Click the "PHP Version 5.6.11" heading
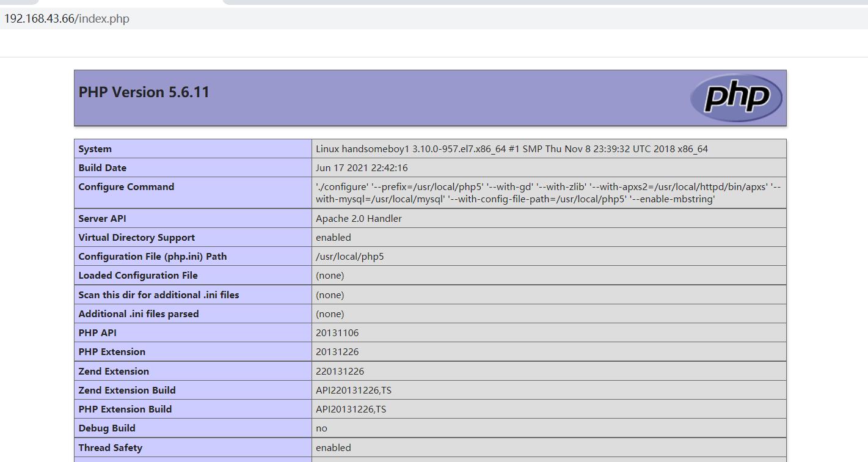Image resolution: width=868 pixels, height=462 pixels. coord(144,92)
